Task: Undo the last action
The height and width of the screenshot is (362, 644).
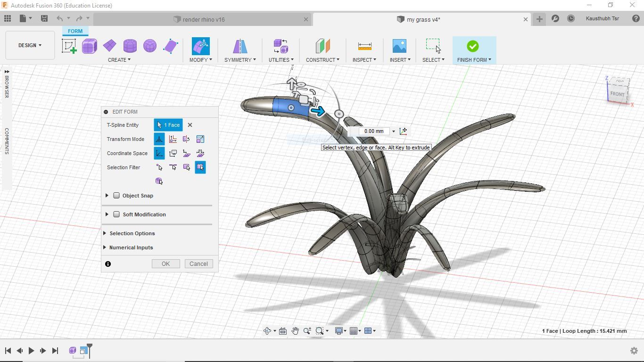Action: point(60,18)
